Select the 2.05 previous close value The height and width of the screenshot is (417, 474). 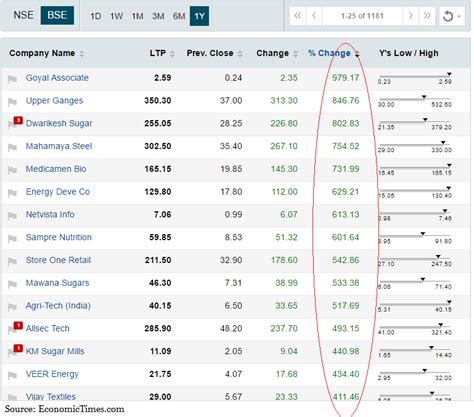[x=233, y=351]
